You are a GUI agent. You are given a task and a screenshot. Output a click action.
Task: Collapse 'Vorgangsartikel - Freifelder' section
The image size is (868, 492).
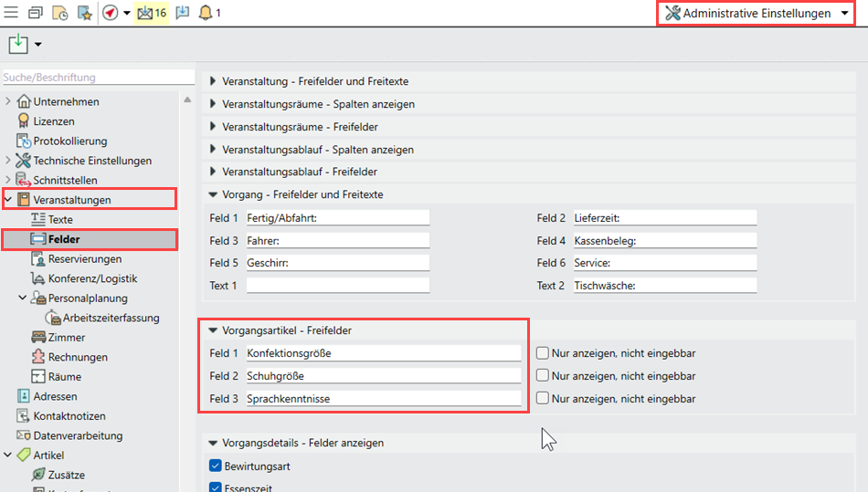click(213, 330)
